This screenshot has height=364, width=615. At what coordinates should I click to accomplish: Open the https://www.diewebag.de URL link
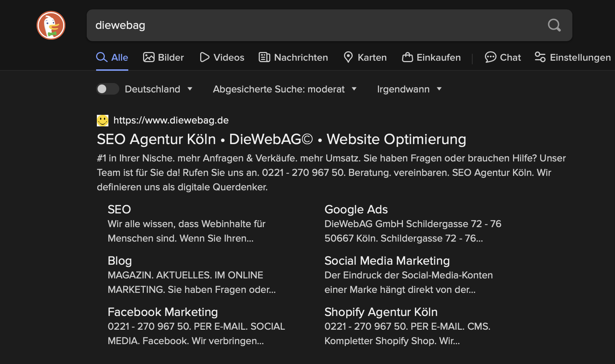click(x=171, y=120)
